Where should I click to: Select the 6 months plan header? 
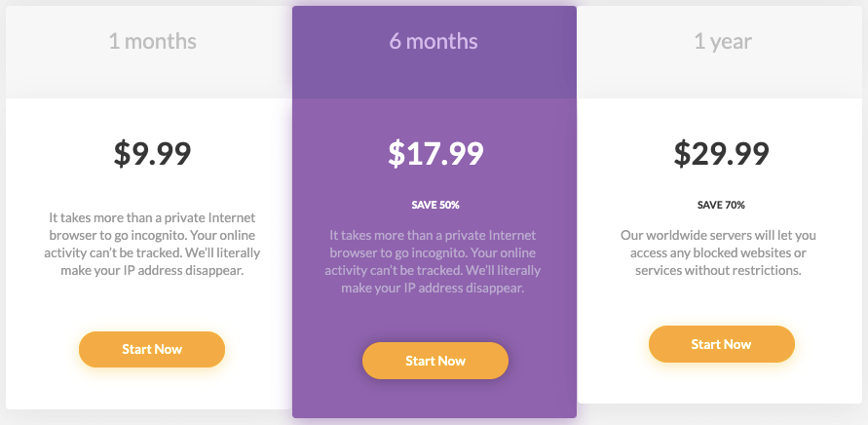[434, 41]
